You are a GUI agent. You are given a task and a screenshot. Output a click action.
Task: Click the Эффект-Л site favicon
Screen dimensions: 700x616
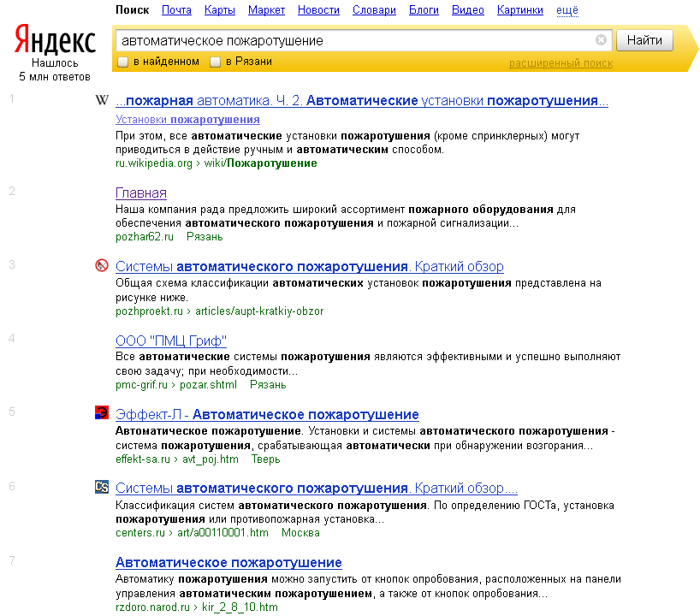pos(102,412)
